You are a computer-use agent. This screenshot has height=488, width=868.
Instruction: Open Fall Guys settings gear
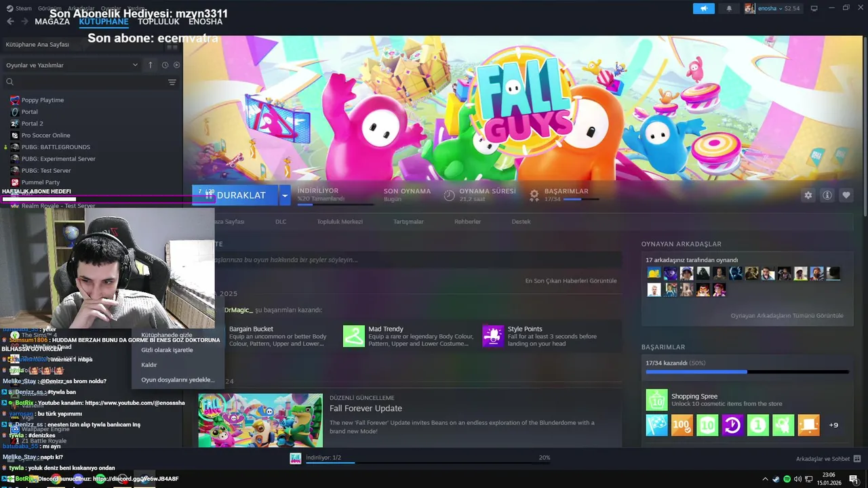808,195
